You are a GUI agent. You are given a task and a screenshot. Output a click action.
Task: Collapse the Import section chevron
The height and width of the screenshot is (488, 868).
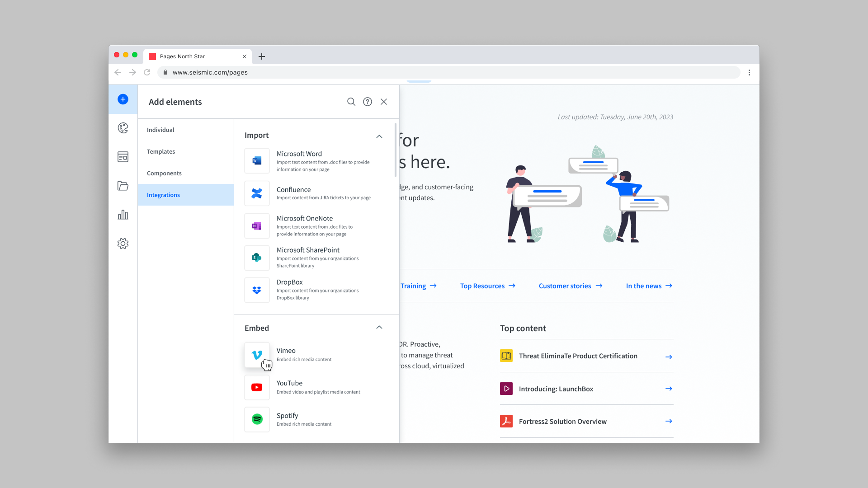(x=379, y=136)
